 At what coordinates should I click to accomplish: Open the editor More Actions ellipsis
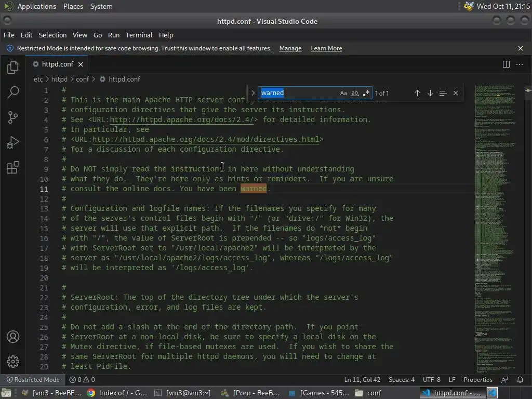(520, 64)
